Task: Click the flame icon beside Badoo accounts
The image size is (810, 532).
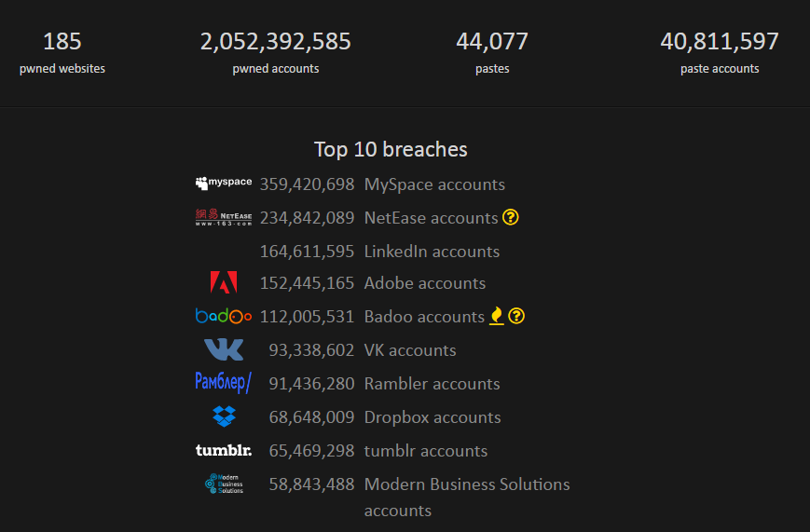Action: 497,317
